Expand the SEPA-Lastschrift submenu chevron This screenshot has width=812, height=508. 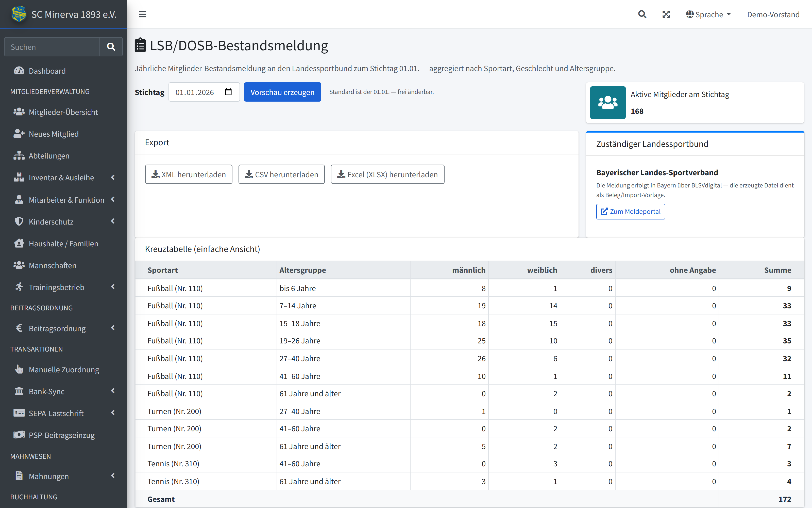[113, 412]
